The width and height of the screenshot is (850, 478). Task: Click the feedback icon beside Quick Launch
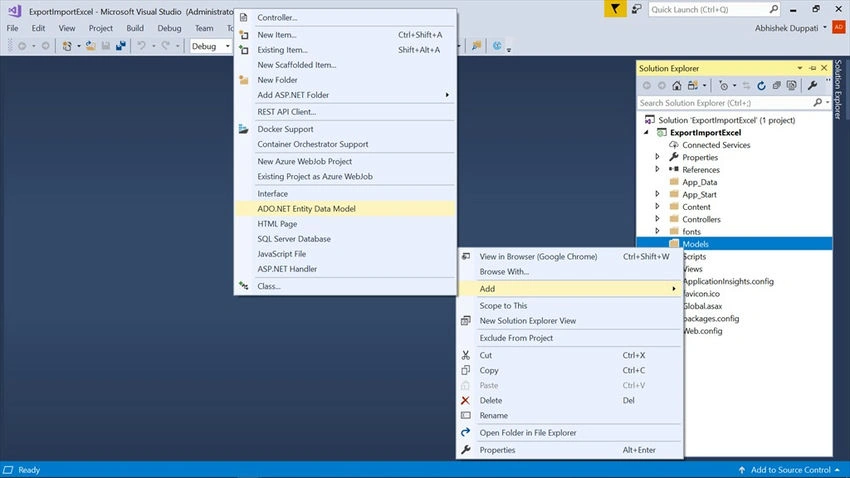point(636,9)
